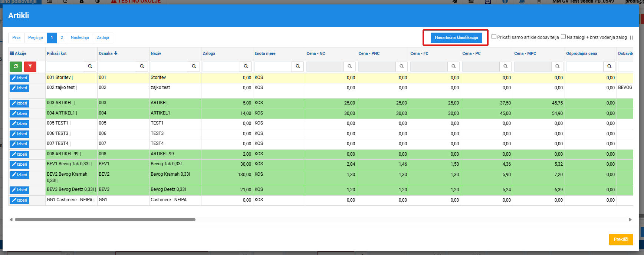
Task: Sort by the Oznaka column arrow
Action: (x=116, y=53)
